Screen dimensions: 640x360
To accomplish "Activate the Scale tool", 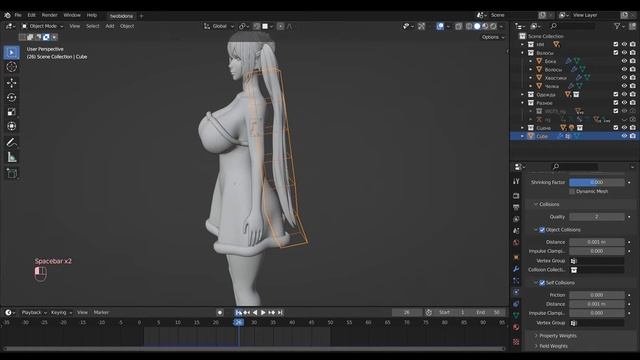I will [11, 112].
